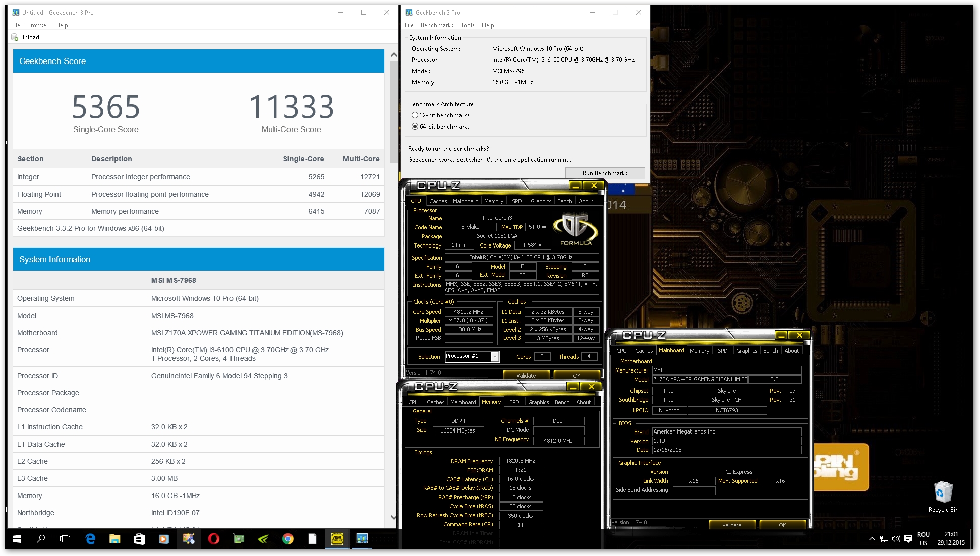Open Help menu in Untitled Geekbench results window

coord(62,25)
